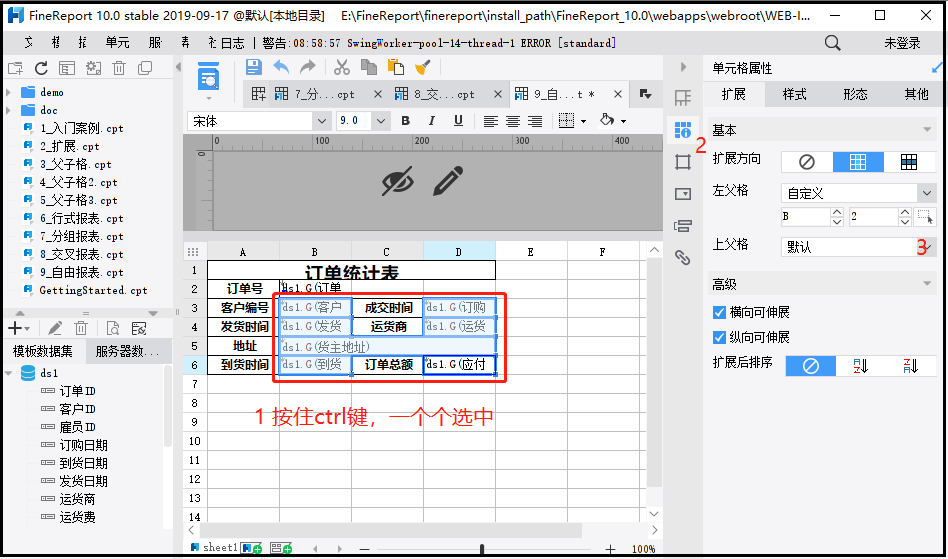
Task: Click zoom in plus button
Action: [610, 549]
